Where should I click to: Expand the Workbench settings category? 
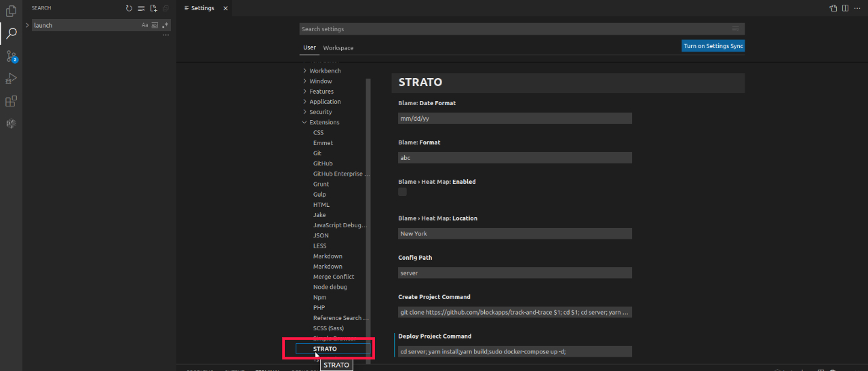pos(325,71)
